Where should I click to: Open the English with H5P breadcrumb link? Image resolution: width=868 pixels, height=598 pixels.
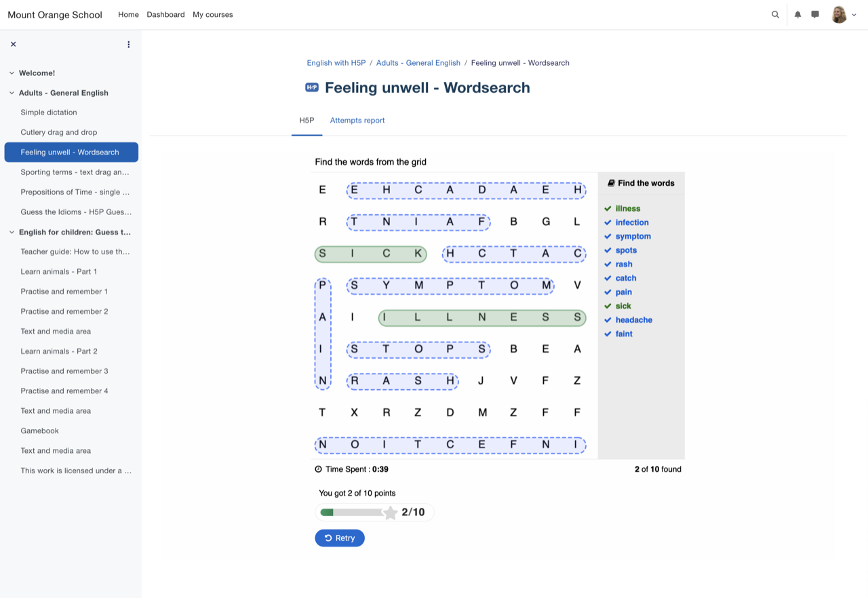336,62
